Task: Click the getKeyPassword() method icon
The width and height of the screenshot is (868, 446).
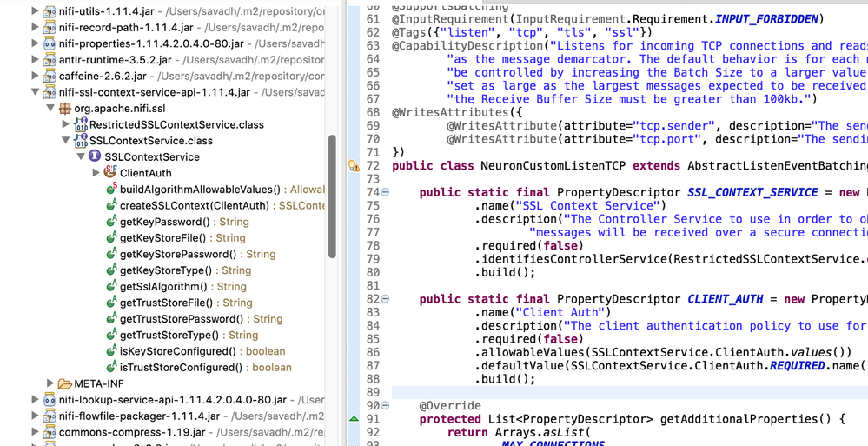Action: [x=111, y=221]
